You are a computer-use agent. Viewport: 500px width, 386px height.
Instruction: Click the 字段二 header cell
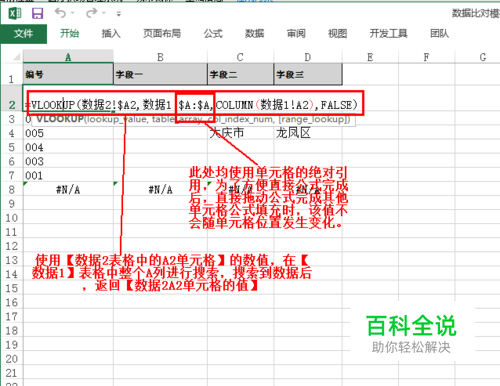[x=240, y=74]
